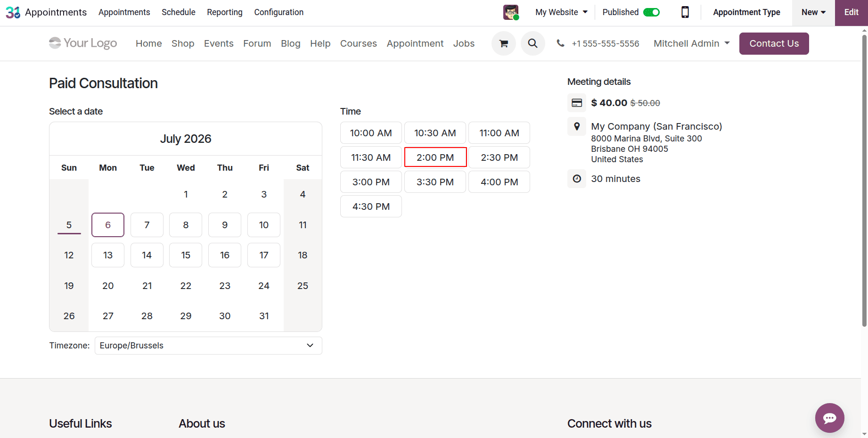Click the July 2026 month heading

pyautogui.click(x=186, y=139)
